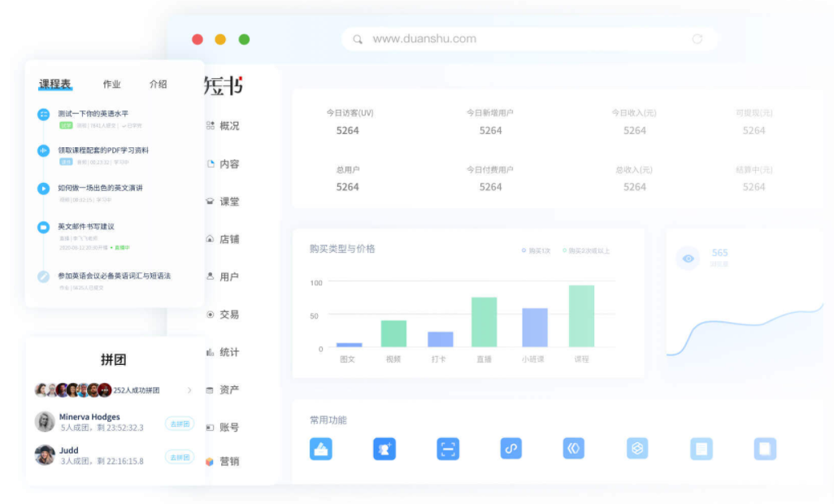Click the hexagon cube icon in 常用功能

[x=637, y=449]
